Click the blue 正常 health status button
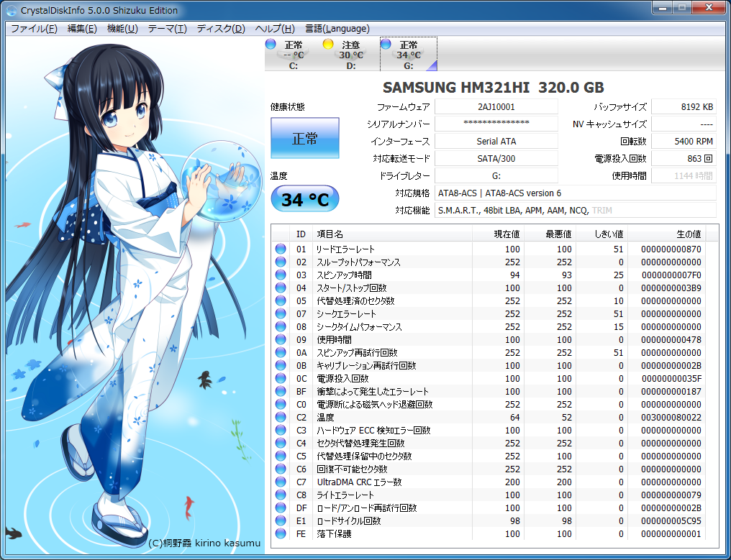The height and width of the screenshot is (560, 731). click(305, 138)
